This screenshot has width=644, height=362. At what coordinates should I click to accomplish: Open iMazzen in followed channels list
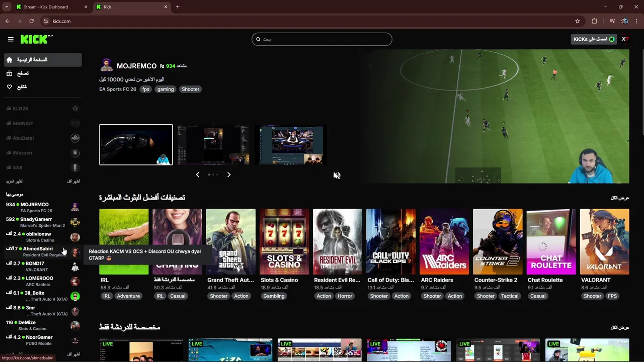(x=42, y=153)
